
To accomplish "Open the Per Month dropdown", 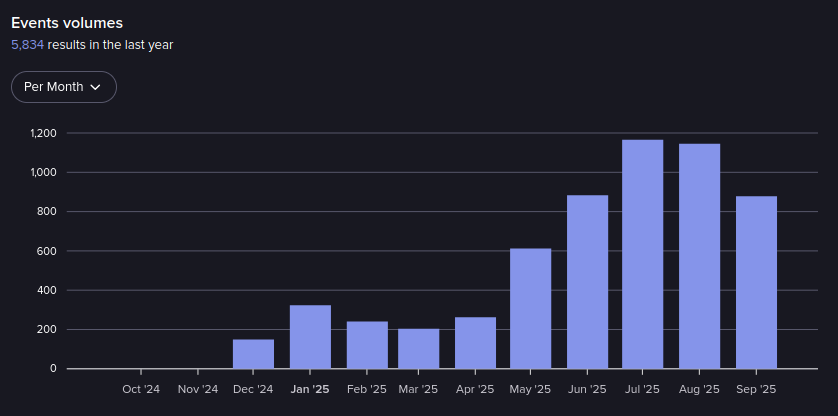I will coord(63,87).
